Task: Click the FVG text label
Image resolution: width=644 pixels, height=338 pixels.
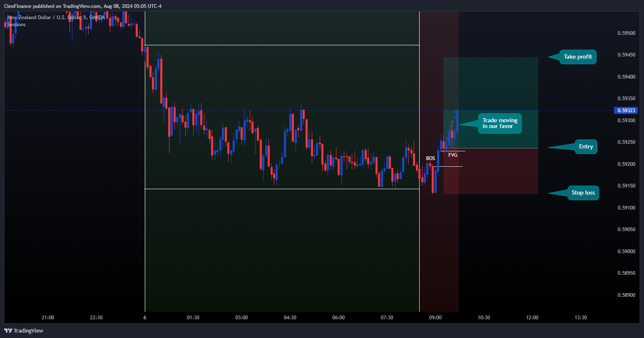Action: pos(453,155)
